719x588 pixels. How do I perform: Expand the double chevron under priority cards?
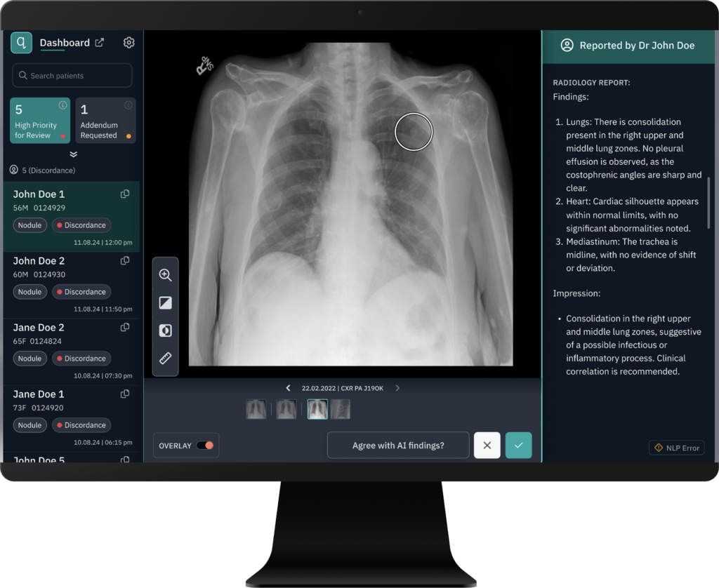coord(73,154)
